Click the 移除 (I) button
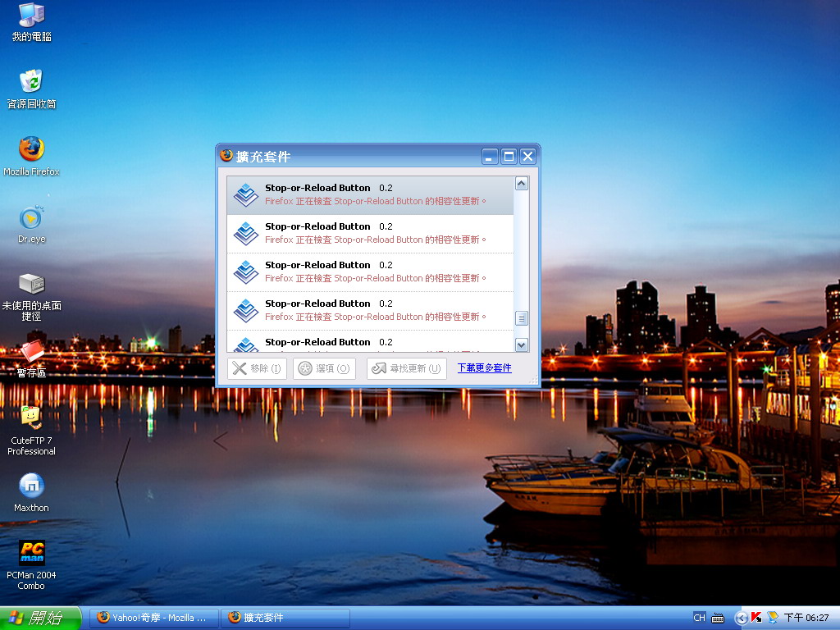 [x=257, y=368]
